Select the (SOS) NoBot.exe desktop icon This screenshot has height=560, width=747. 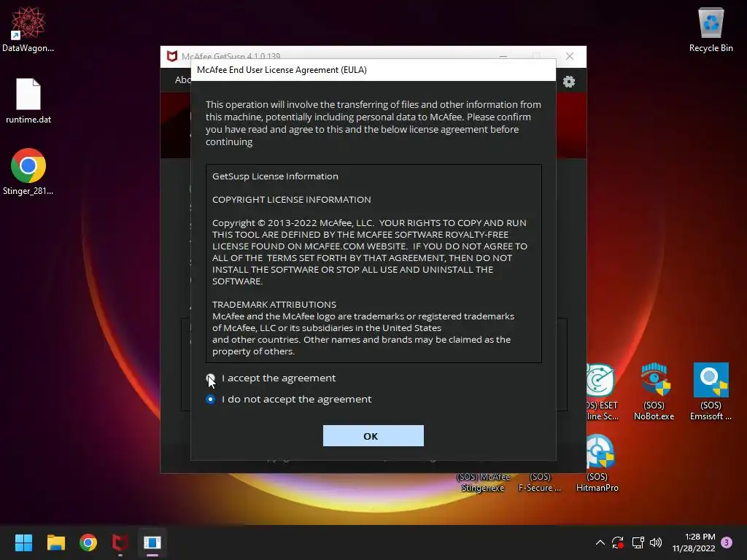[x=654, y=392]
